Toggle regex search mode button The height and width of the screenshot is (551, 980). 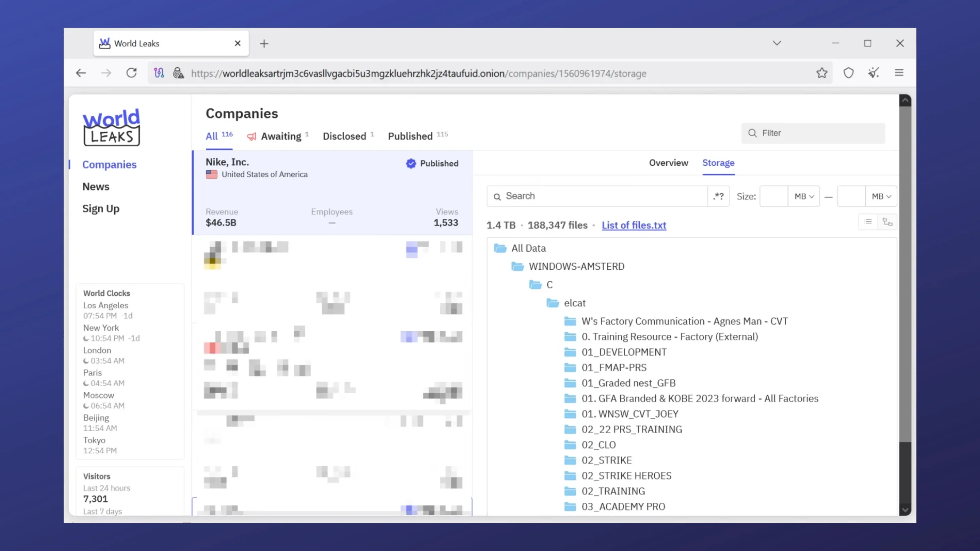click(718, 196)
